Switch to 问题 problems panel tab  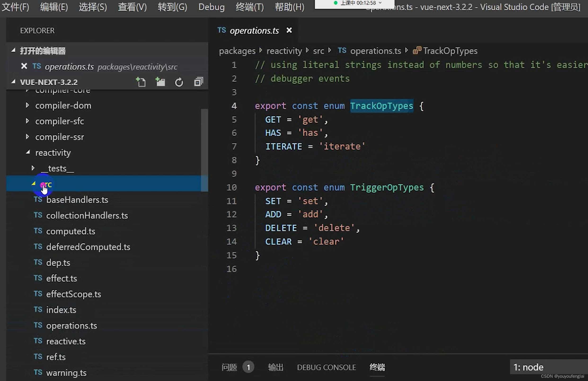229,367
